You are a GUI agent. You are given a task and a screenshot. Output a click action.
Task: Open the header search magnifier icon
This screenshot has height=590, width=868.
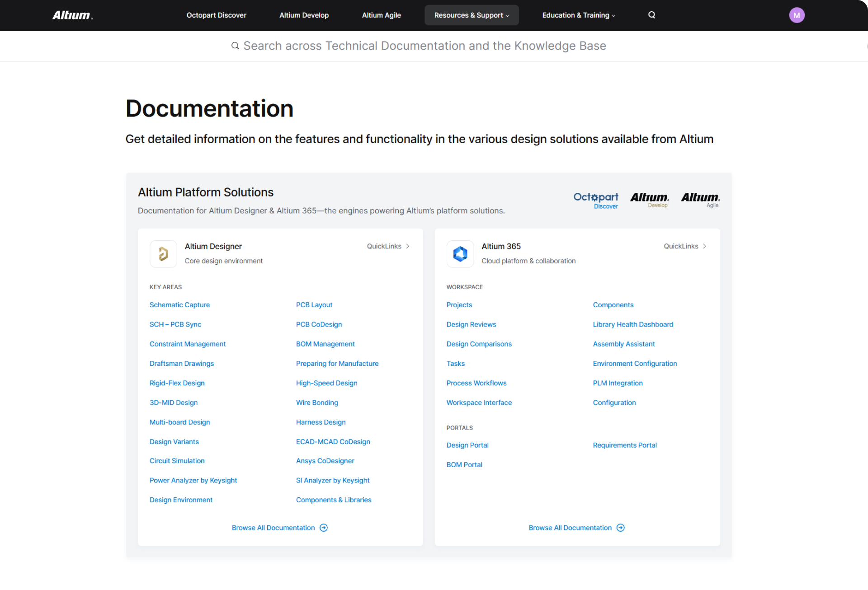pos(651,15)
